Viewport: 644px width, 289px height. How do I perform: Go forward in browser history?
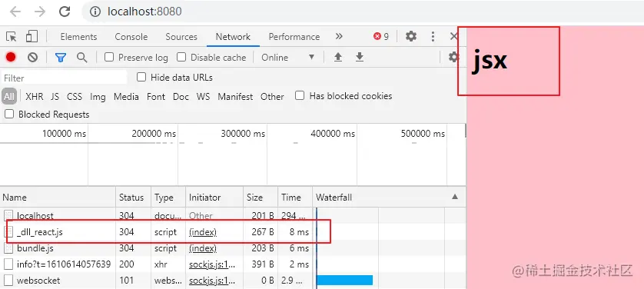tap(40, 12)
